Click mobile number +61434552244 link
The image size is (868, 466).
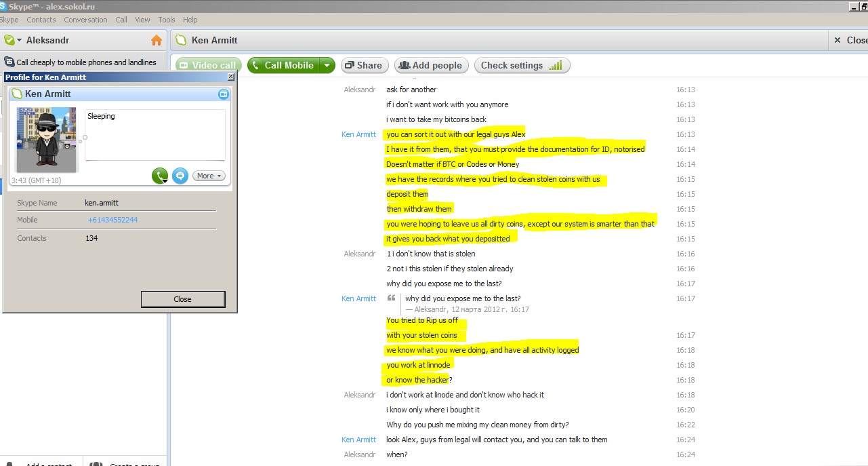[112, 220]
